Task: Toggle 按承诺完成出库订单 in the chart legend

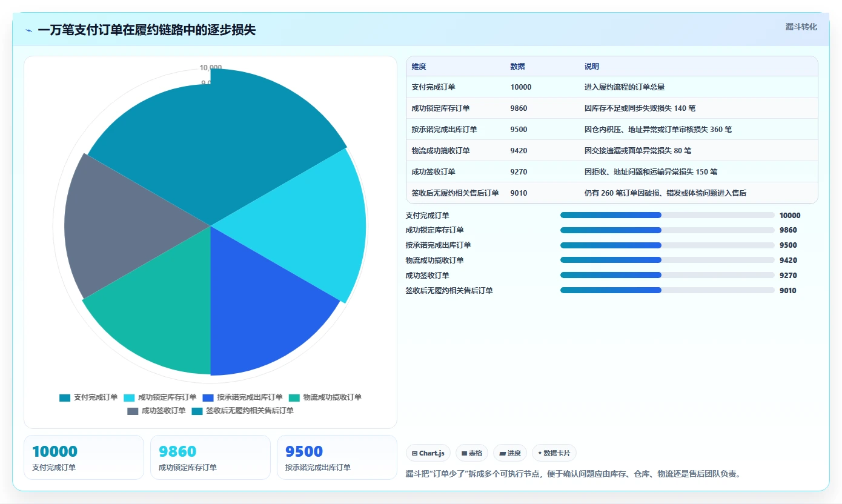Action: [242, 397]
